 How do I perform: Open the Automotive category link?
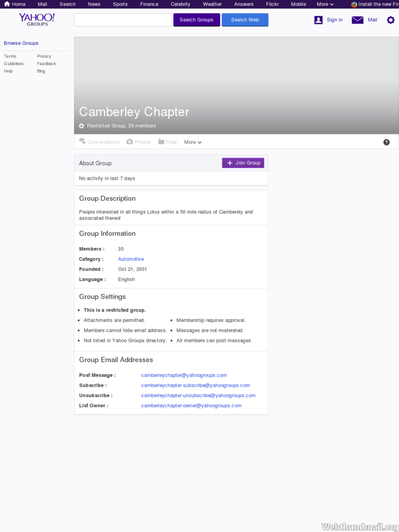[131, 259]
